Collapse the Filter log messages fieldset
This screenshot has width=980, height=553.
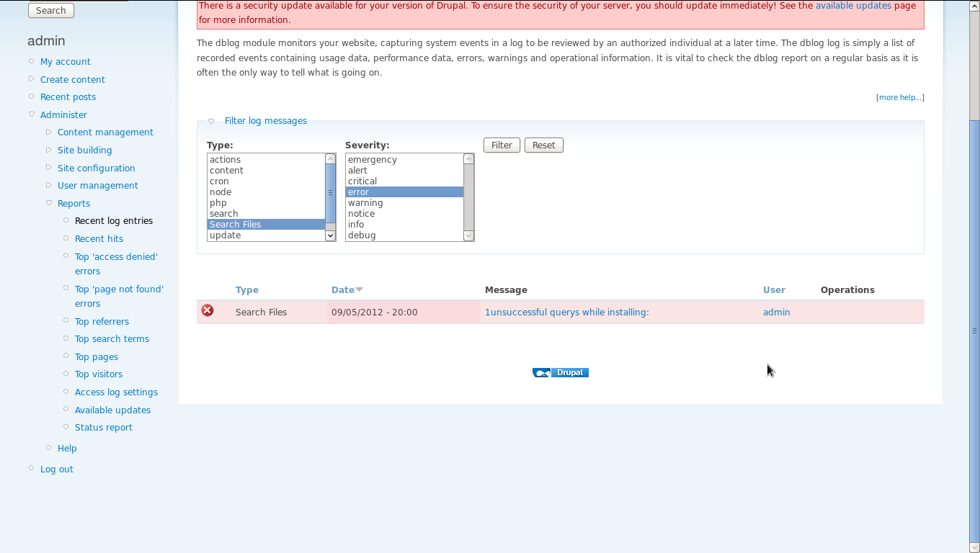265,121
